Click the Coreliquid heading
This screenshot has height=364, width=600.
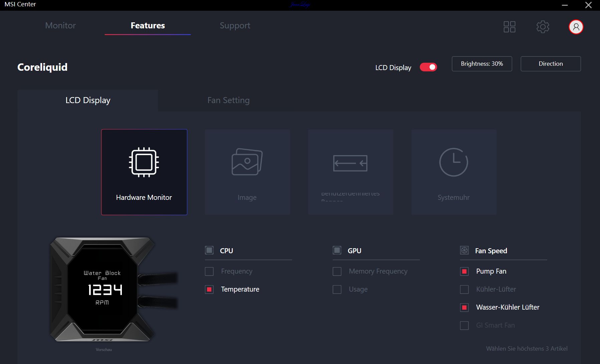click(x=42, y=67)
